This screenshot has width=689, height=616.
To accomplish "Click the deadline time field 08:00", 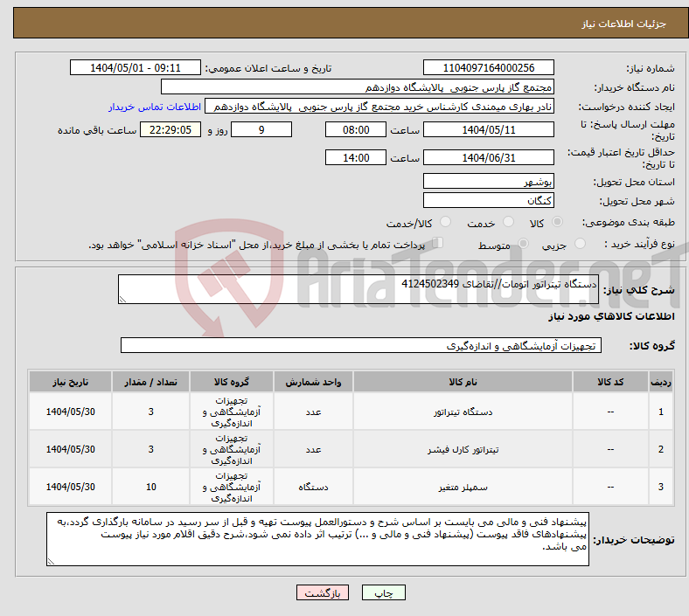I will pyautogui.click(x=356, y=130).
